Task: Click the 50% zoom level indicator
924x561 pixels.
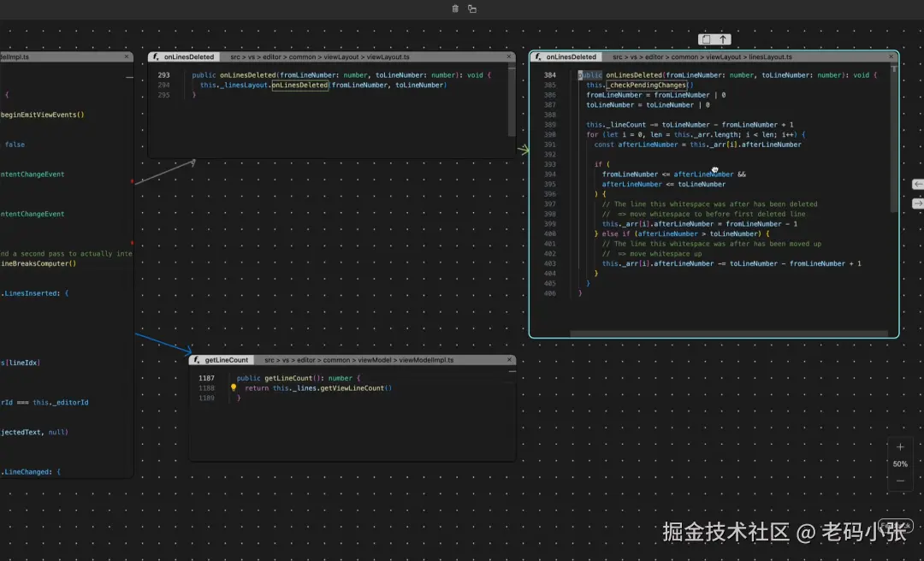Action: 900,464
